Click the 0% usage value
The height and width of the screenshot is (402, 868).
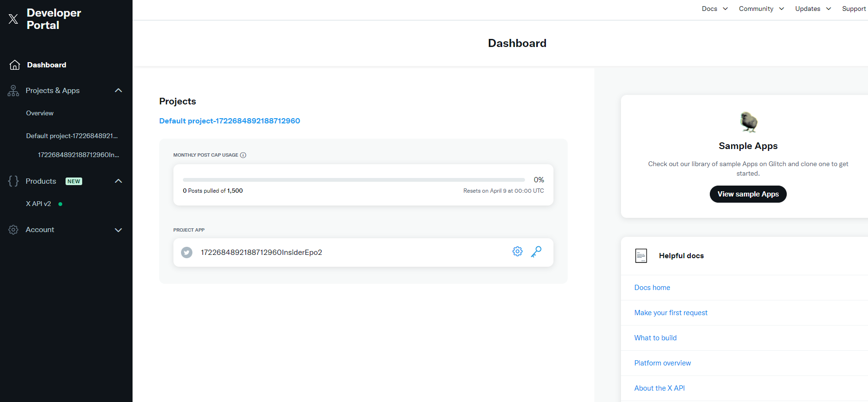pyautogui.click(x=539, y=180)
